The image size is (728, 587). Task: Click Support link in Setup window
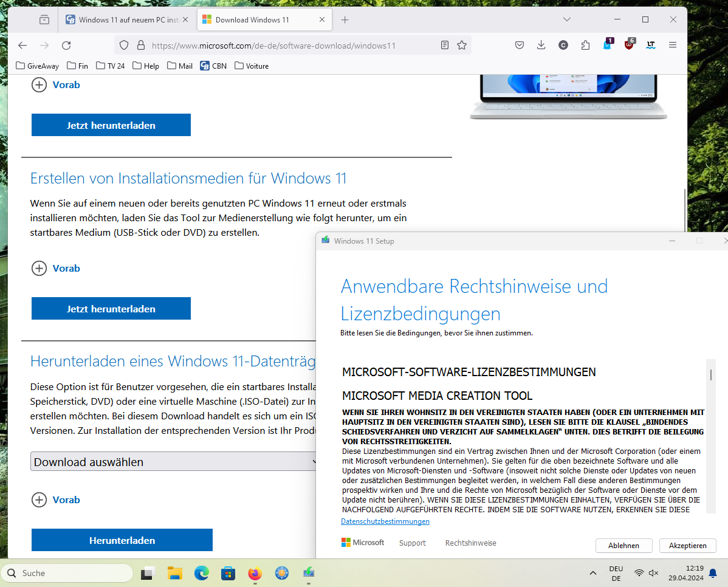(x=412, y=543)
